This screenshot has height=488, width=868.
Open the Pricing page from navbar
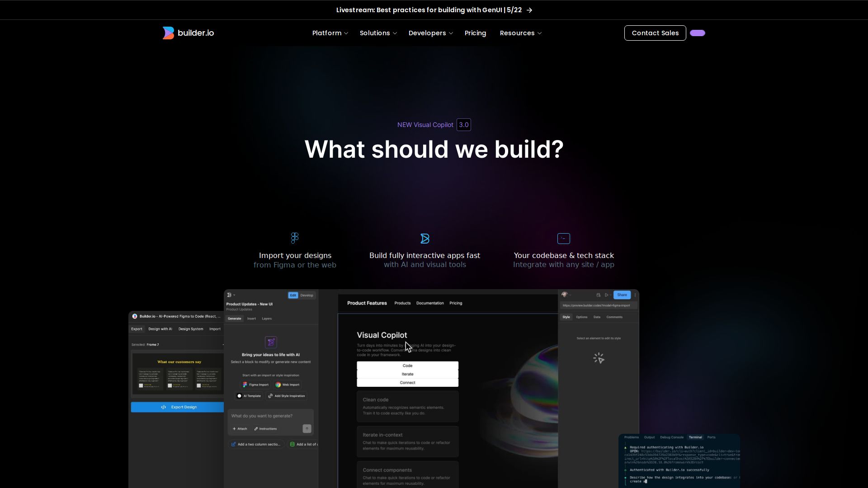point(475,33)
